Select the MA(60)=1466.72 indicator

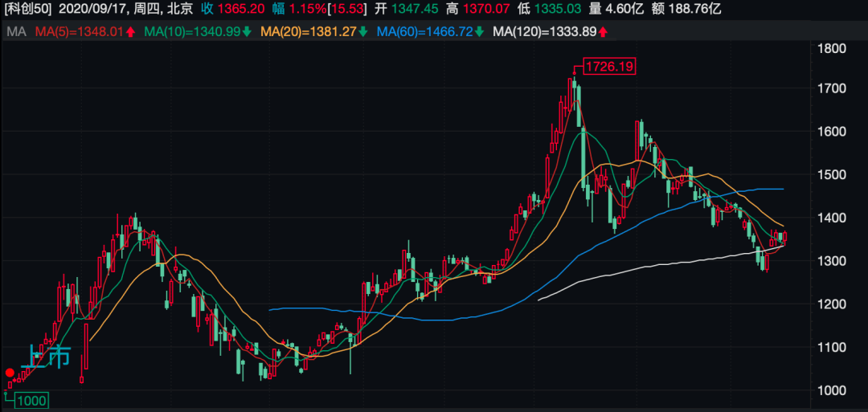point(424,32)
